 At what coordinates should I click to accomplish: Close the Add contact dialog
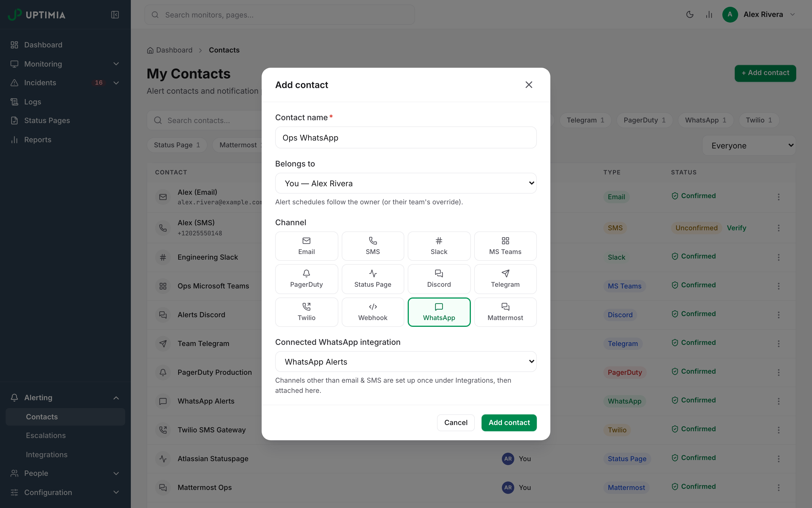(529, 85)
